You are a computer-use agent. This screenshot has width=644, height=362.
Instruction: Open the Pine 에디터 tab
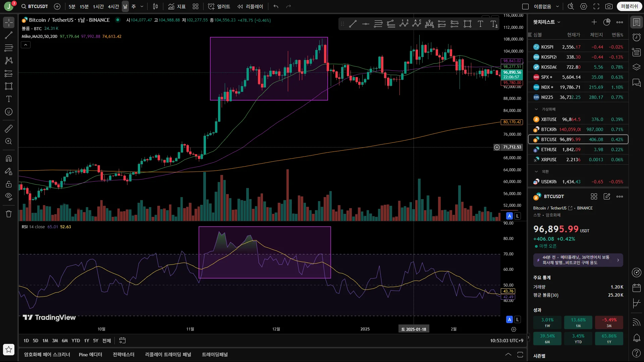[90, 355]
